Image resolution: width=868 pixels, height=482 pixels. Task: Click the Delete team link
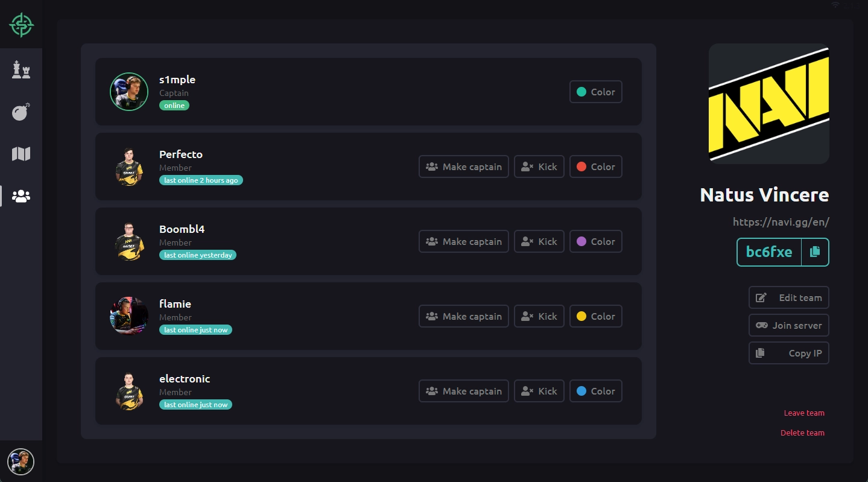[x=802, y=433]
